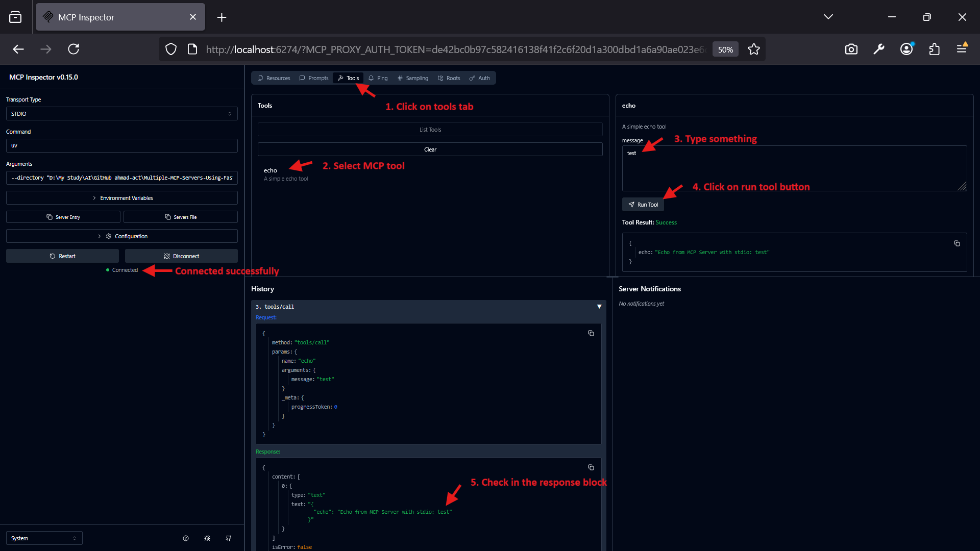This screenshot has width=980, height=551.
Task: Show tracking protection shield info
Action: (x=171, y=49)
